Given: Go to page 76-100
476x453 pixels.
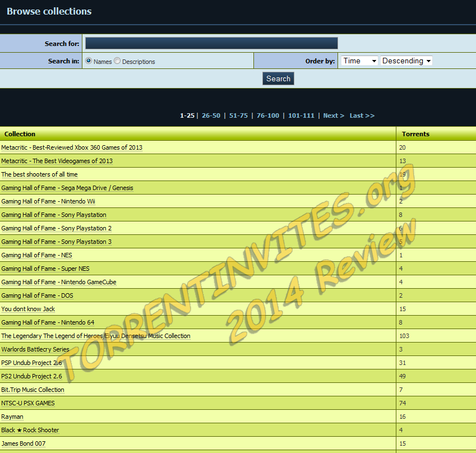Looking at the screenshot, I should [x=268, y=115].
